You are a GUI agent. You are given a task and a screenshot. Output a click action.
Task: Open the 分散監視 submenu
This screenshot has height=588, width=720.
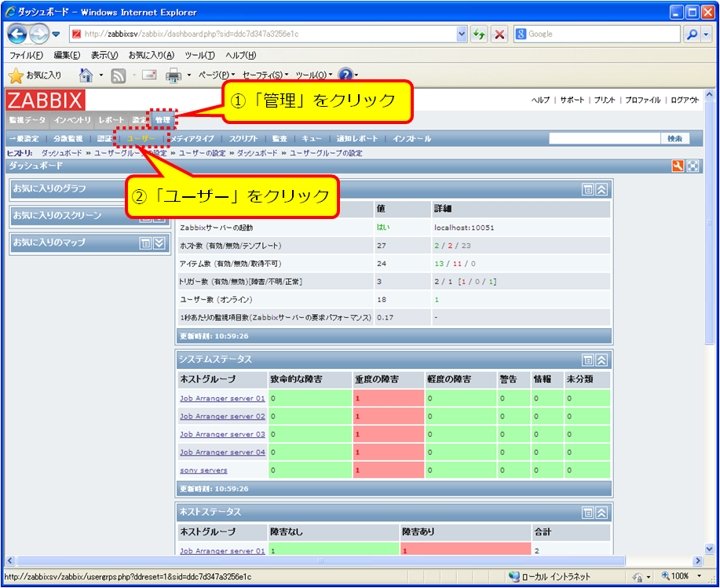pyautogui.click(x=68, y=139)
